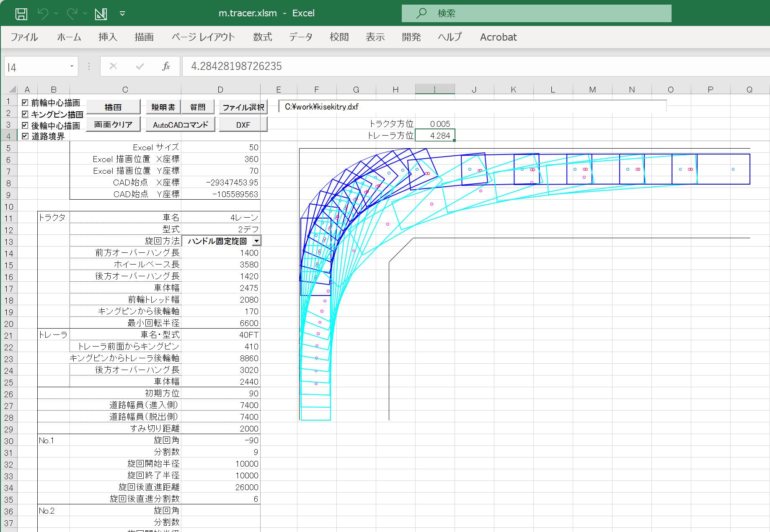Click the formula bar enter checkmark icon
Viewport: 770px width, 532px height.
click(140, 66)
